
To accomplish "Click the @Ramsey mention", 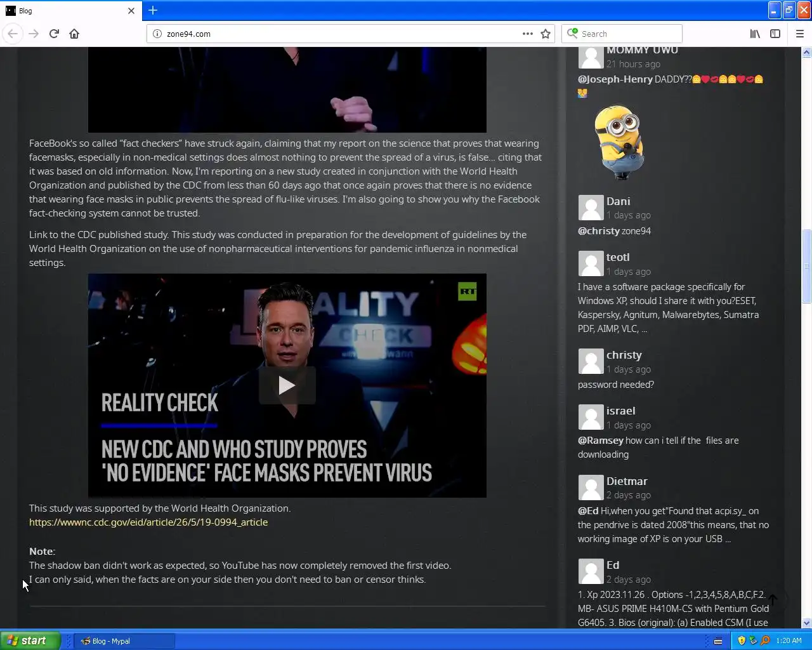I will pyautogui.click(x=601, y=441).
